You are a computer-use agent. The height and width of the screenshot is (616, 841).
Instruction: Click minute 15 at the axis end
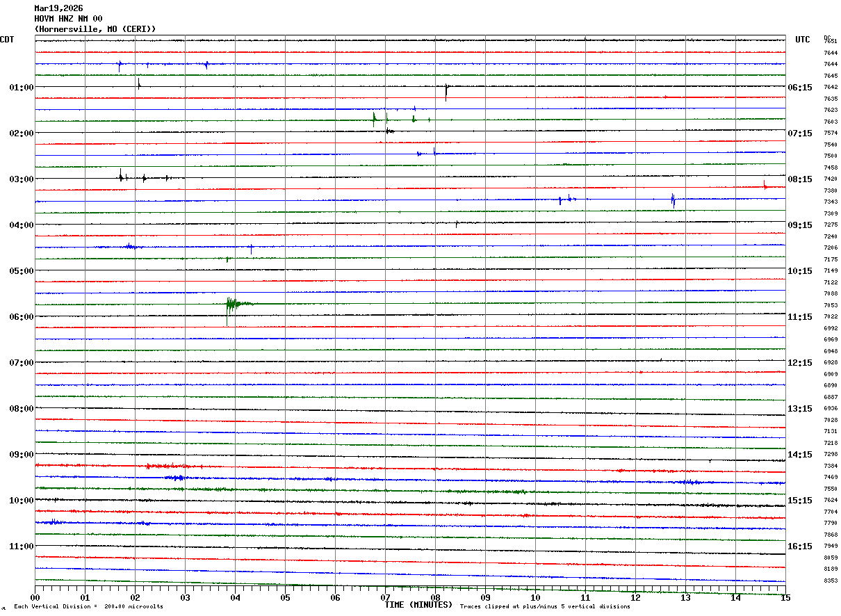click(x=785, y=597)
